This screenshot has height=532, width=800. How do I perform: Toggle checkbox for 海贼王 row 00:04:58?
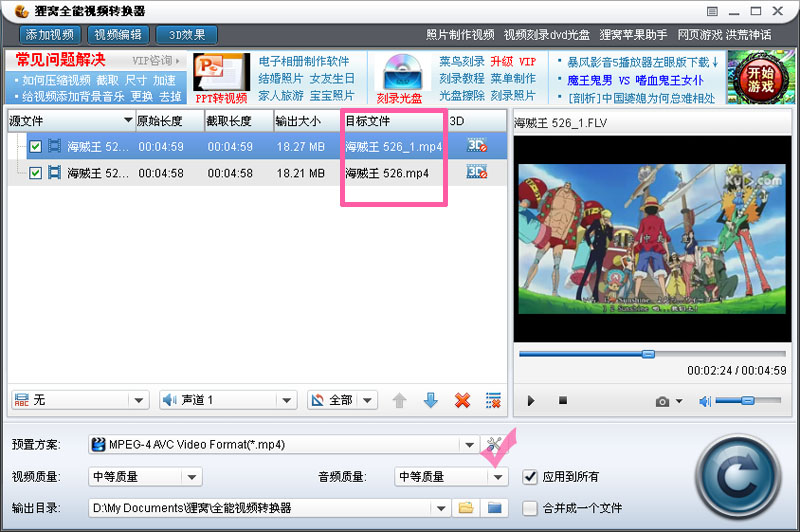(35, 173)
